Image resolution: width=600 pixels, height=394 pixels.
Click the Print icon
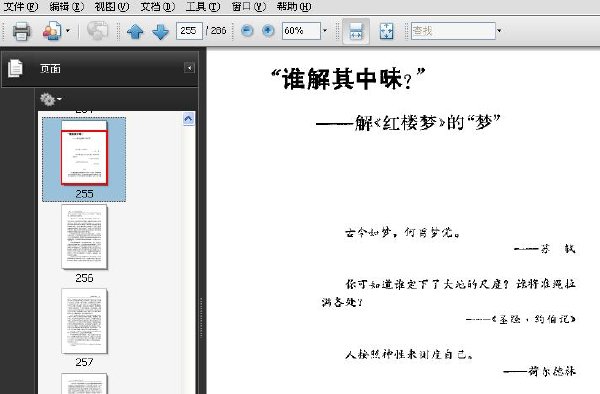point(21,31)
